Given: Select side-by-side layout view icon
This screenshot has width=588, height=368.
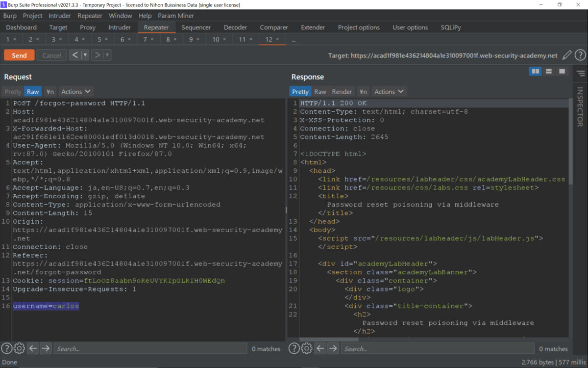Looking at the screenshot, I should [536, 72].
